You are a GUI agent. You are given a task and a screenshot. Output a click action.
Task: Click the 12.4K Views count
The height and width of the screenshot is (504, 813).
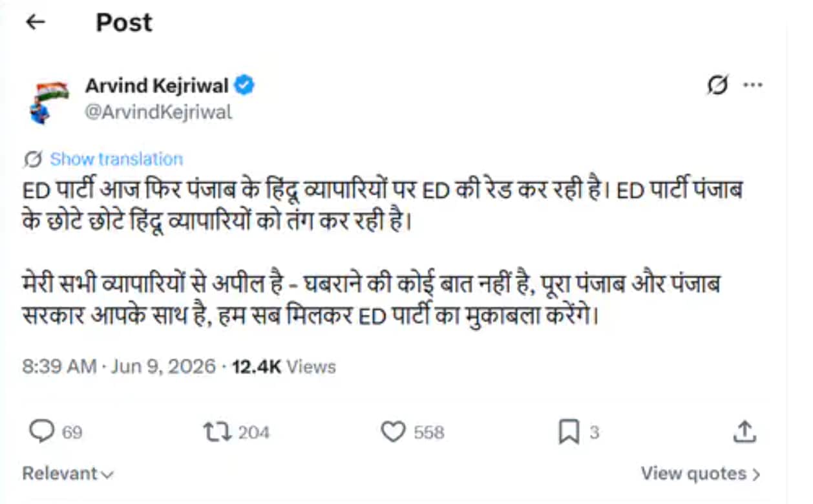pyautogui.click(x=284, y=367)
